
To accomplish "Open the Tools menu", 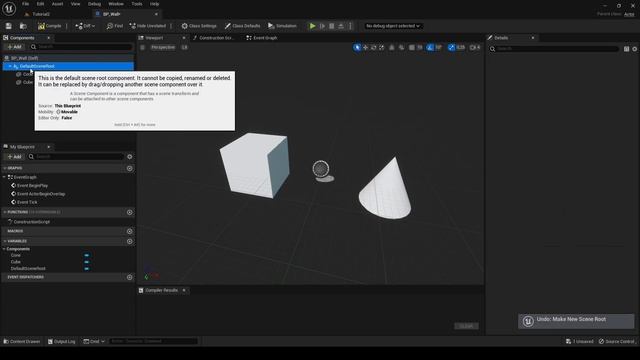I will (x=137, y=4).
